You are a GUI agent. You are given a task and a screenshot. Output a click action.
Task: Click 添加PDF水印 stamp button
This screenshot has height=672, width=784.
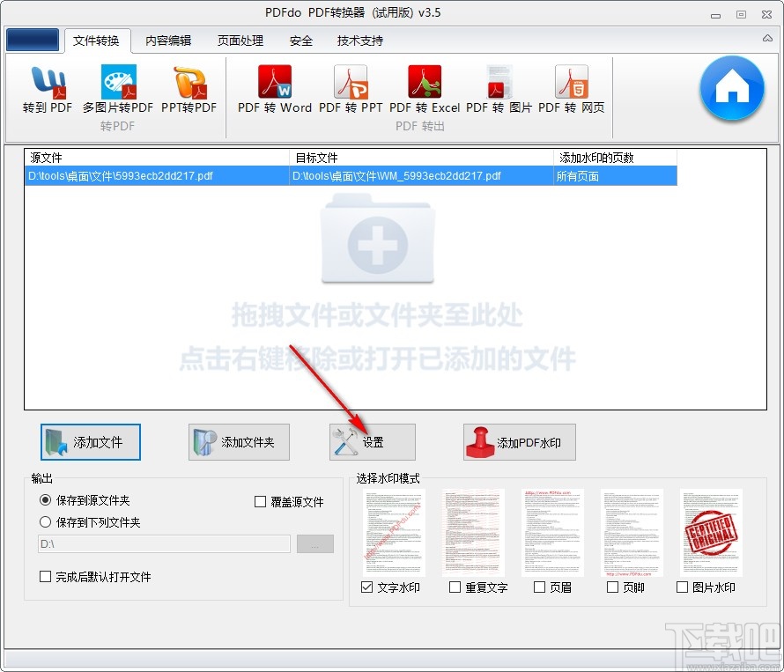click(520, 442)
